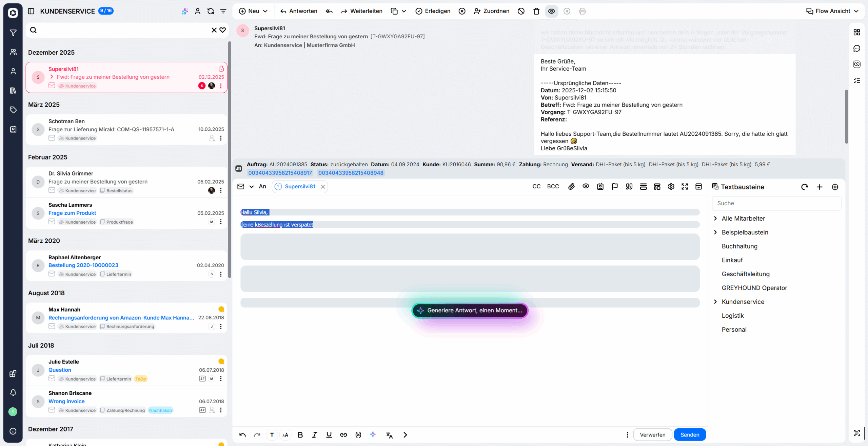Expand the Alle Mitarbeiter text block group
The image size is (868, 446).
click(716, 218)
